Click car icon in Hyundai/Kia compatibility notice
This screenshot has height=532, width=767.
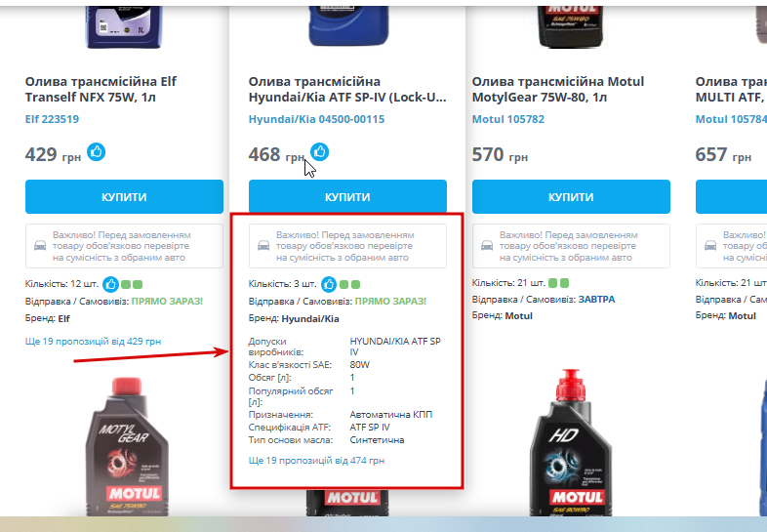pyautogui.click(x=263, y=246)
